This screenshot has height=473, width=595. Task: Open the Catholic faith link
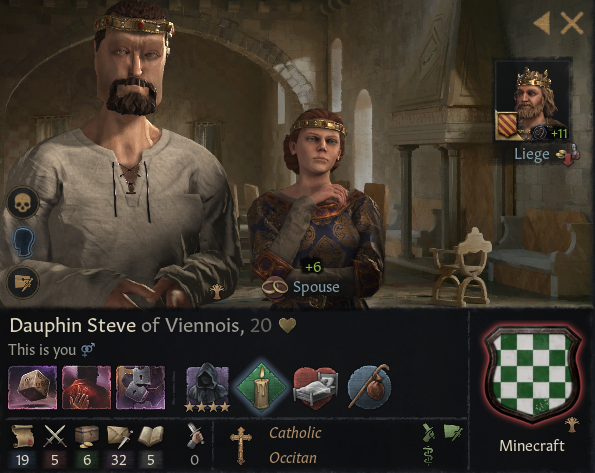point(295,433)
